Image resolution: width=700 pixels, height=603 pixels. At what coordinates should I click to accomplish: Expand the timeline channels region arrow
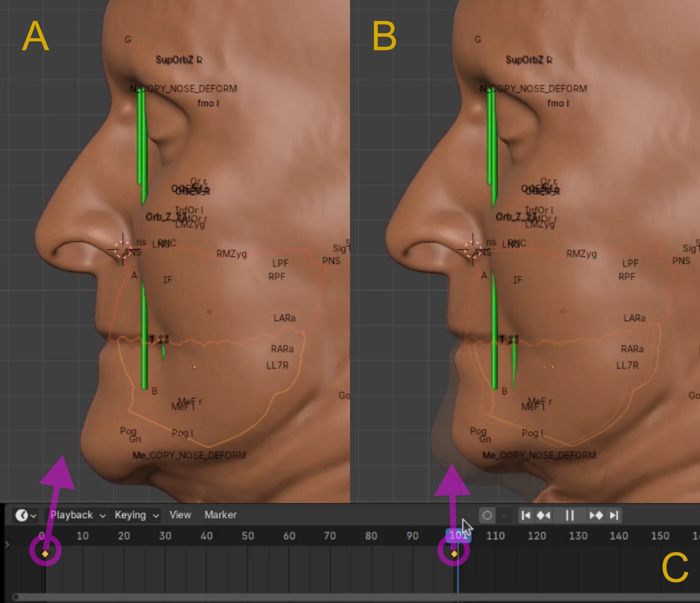(7, 544)
